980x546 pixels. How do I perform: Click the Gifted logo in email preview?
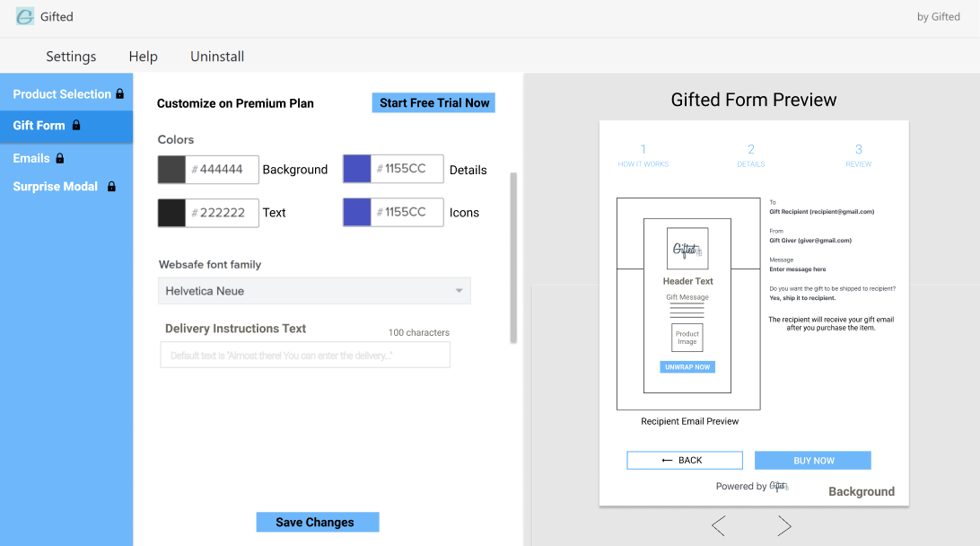pyautogui.click(x=687, y=249)
